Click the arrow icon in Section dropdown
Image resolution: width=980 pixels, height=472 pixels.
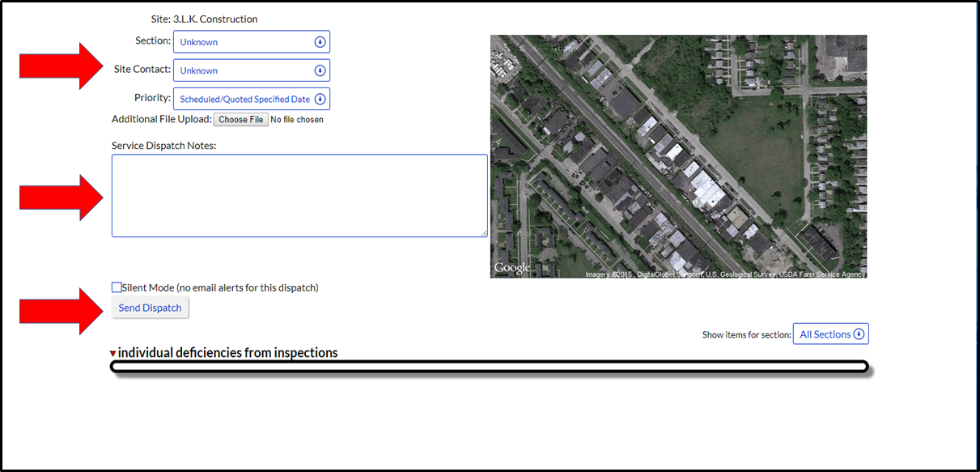[320, 42]
